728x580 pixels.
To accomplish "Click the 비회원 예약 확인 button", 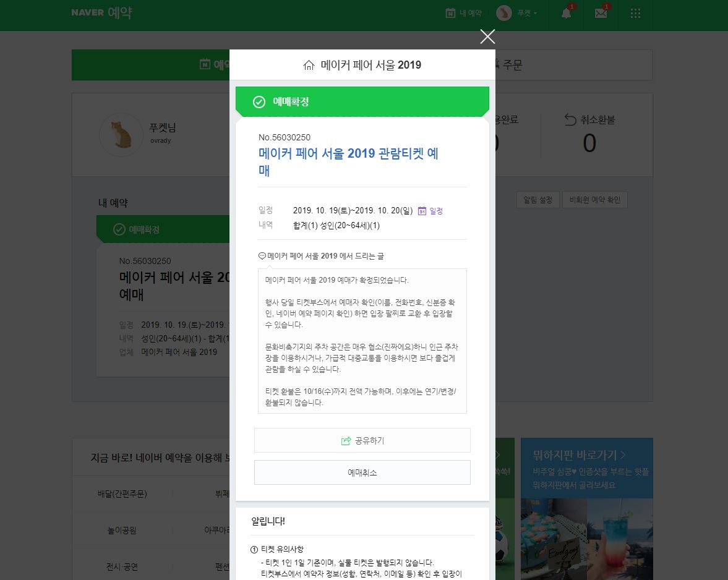I will pyautogui.click(x=595, y=200).
